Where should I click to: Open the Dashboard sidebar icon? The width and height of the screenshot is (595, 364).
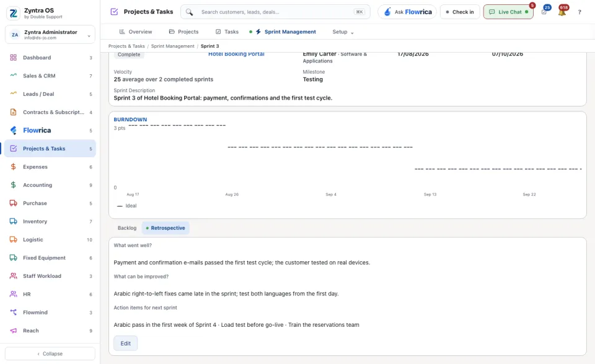(13, 58)
